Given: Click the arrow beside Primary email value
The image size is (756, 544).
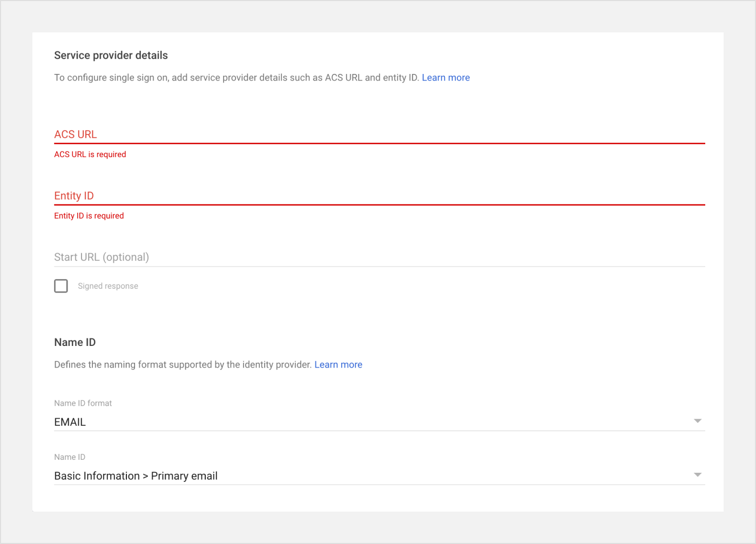Looking at the screenshot, I should [x=697, y=475].
